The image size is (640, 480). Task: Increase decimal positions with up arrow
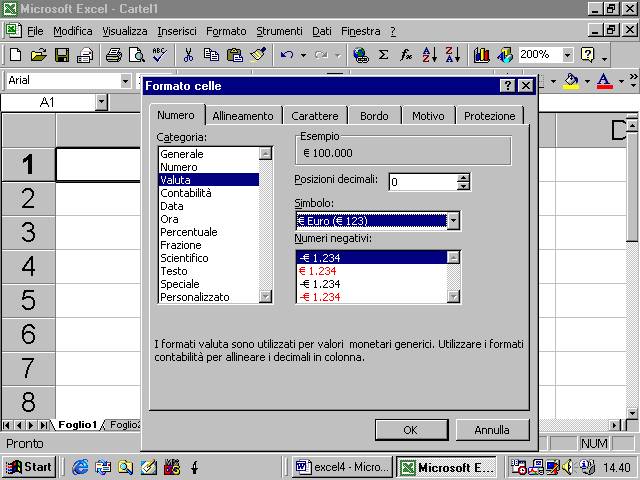463,178
